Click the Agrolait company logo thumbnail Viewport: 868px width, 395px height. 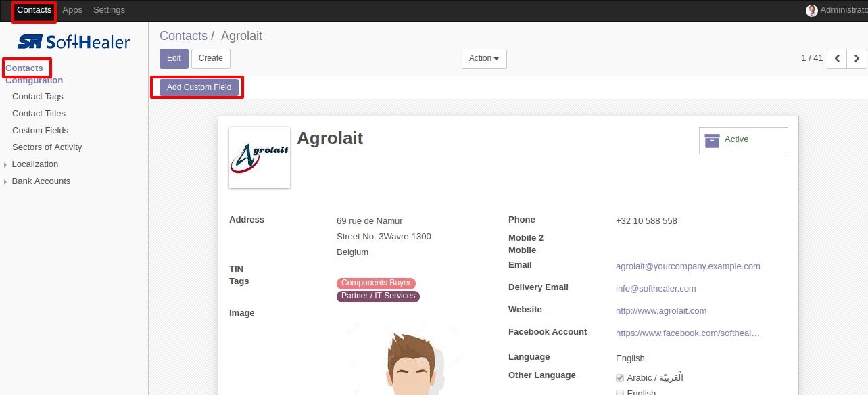pyautogui.click(x=260, y=158)
